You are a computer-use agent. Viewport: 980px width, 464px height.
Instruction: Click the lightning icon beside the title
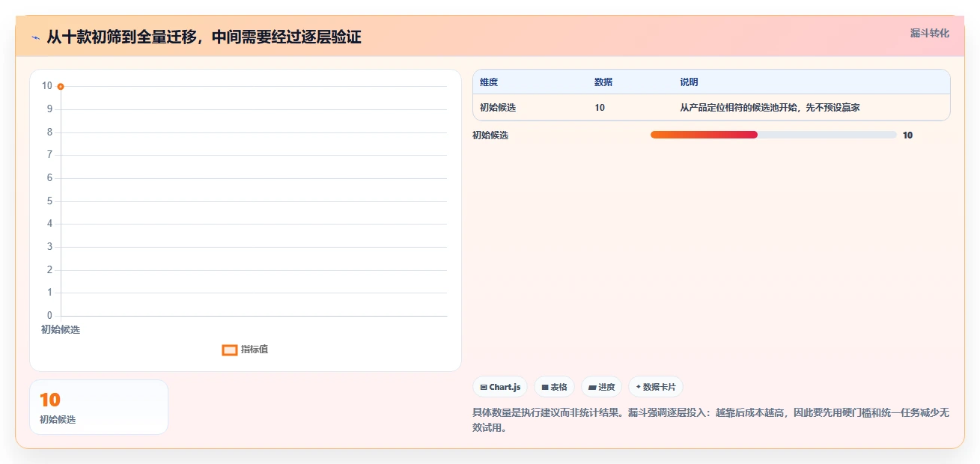click(x=35, y=37)
